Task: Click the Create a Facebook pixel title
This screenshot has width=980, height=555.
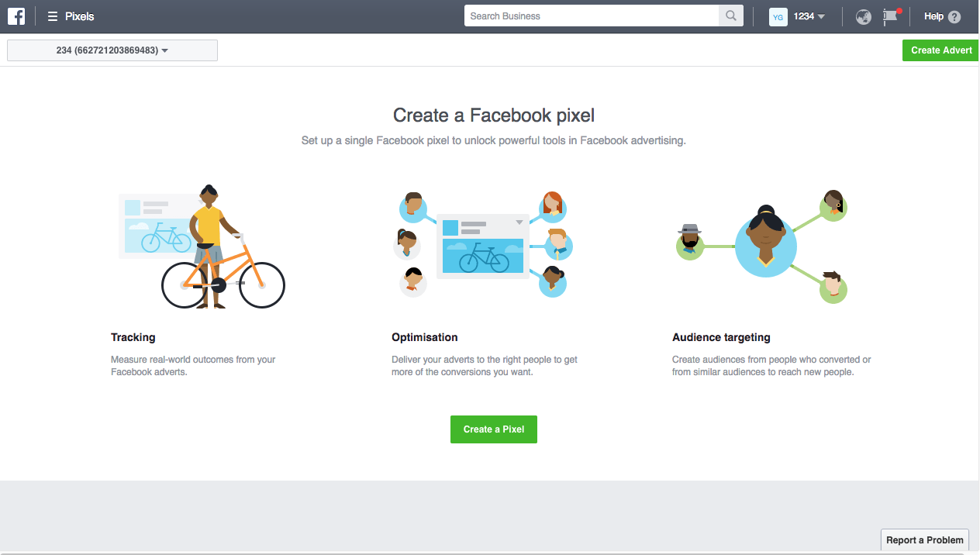Action: pos(494,115)
